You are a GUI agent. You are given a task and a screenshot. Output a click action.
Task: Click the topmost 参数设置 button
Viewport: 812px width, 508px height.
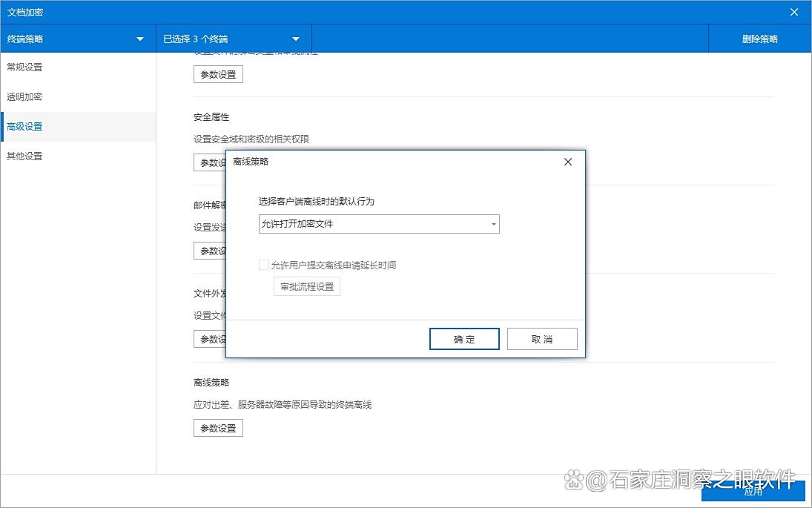coord(218,74)
